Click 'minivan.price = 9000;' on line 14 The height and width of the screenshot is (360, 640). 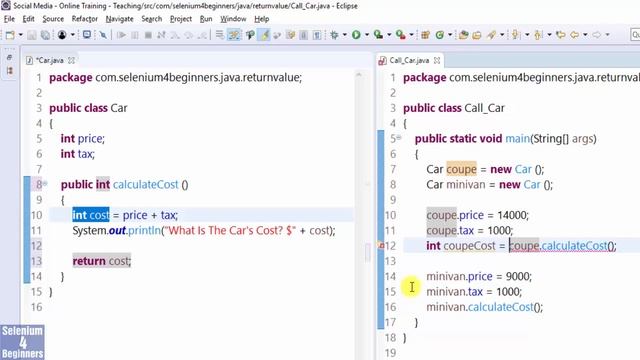(x=479, y=276)
